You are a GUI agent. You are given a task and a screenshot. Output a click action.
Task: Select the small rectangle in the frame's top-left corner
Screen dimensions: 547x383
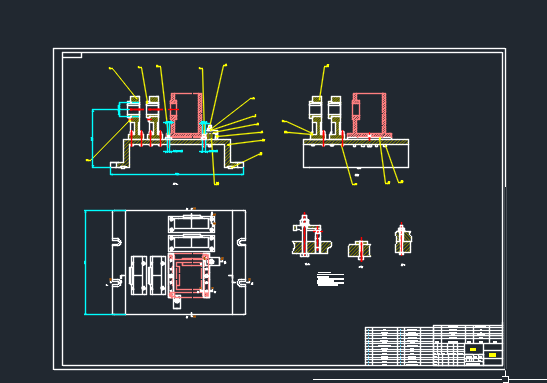(x=72, y=55)
